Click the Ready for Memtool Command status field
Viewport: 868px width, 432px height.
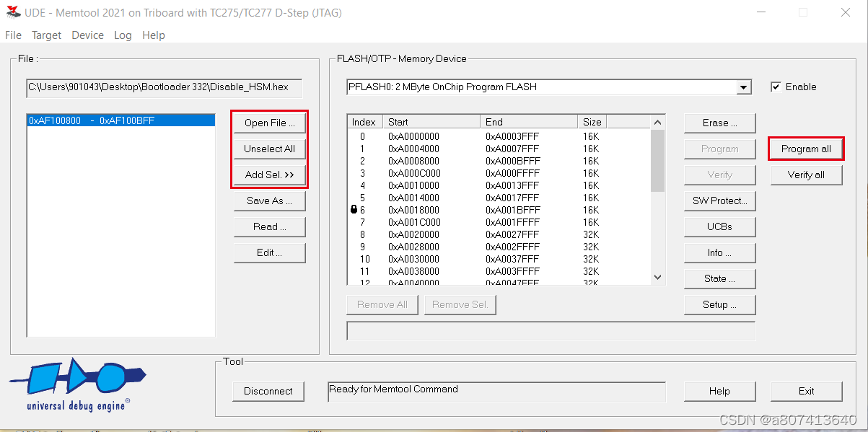pos(496,392)
